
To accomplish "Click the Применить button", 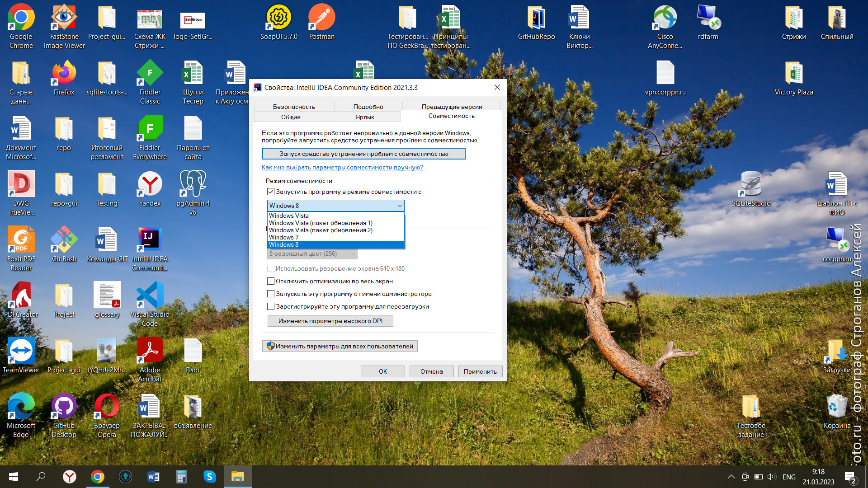I will click(480, 371).
